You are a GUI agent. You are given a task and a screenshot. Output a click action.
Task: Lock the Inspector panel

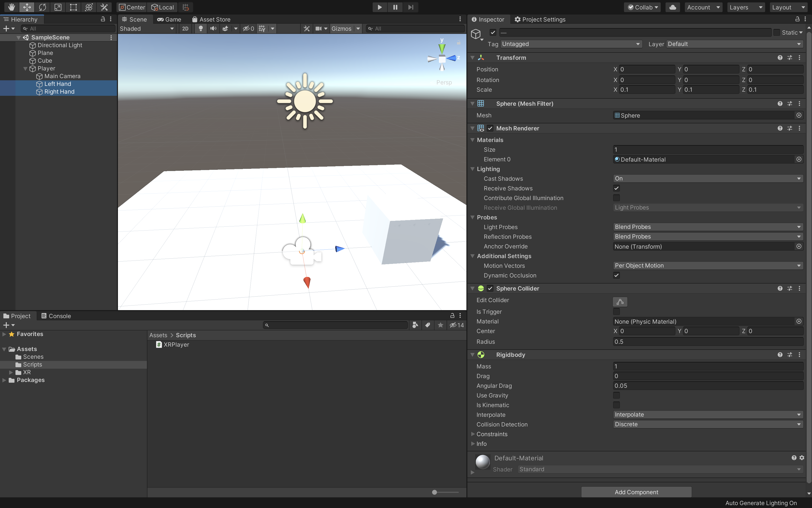click(x=797, y=19)
